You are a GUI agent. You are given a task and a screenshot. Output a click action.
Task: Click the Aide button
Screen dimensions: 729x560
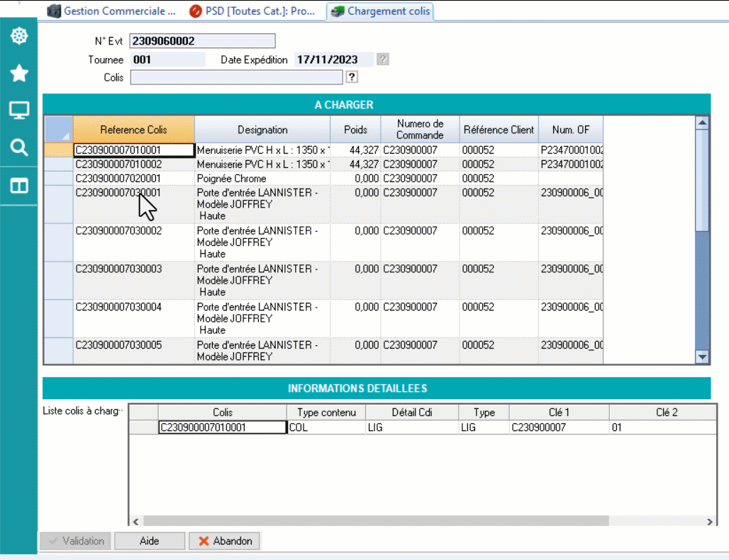(149, 541)
